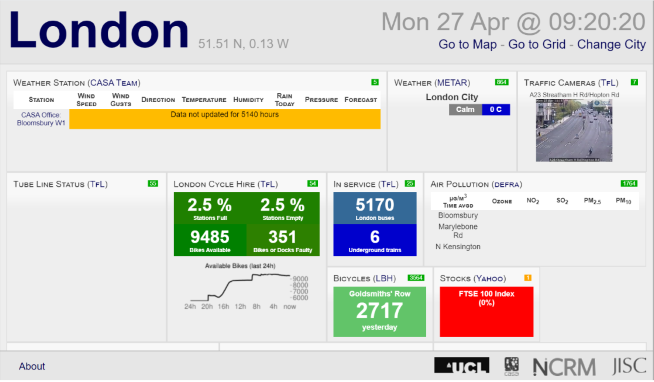
Task: Click the Change City link
Action: 611,44
